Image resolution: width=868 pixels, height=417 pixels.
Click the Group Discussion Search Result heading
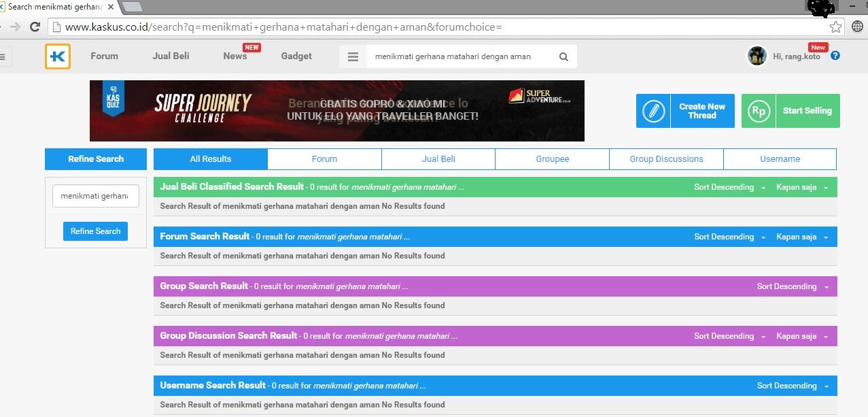pos(228,335)
